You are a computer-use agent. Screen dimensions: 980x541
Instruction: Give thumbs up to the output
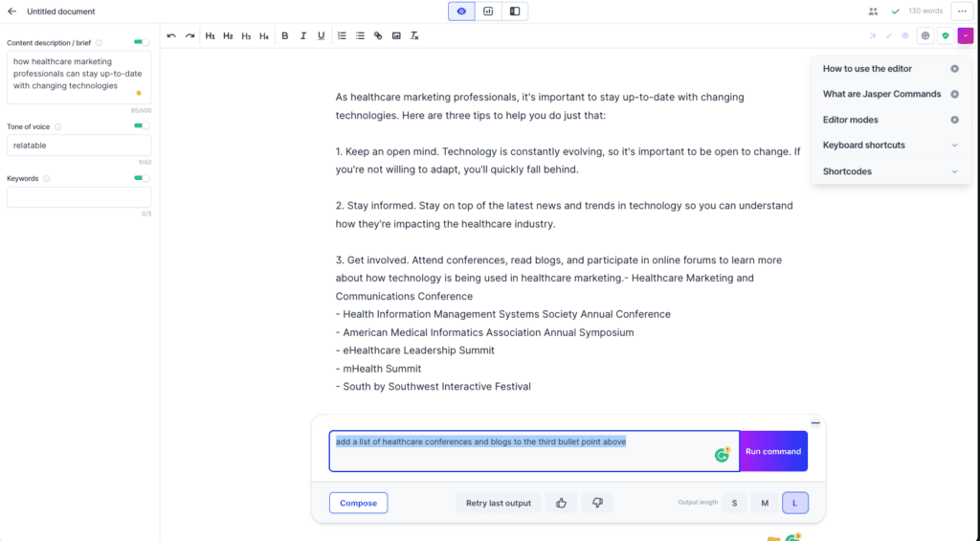point(561,503)
